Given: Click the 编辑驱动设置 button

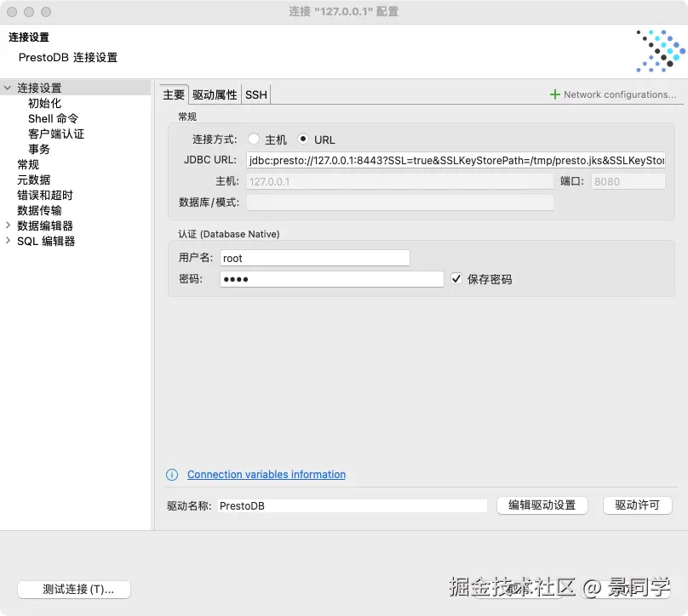Looking at the screenshot, I should pyautogui.click(x=542, y=505).
